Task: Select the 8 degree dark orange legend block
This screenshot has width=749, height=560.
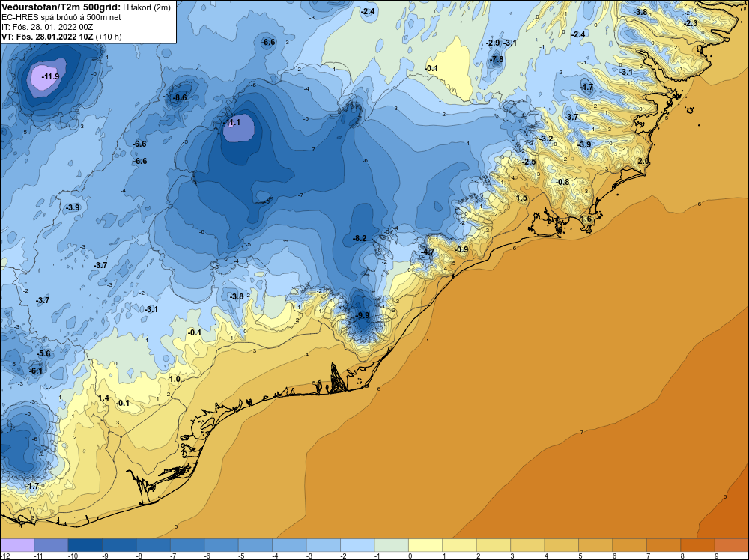Action: tap(698, 545)
